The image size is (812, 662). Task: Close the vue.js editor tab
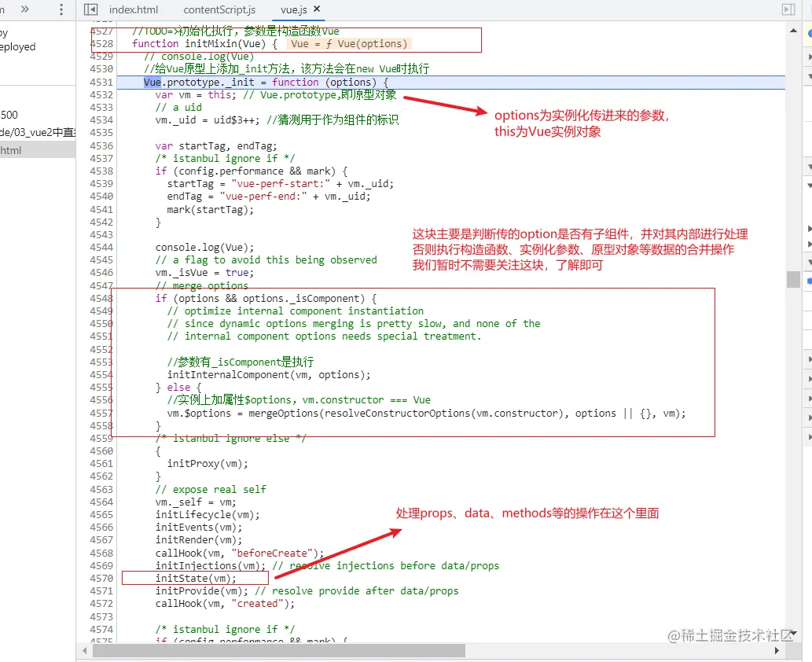317,9
